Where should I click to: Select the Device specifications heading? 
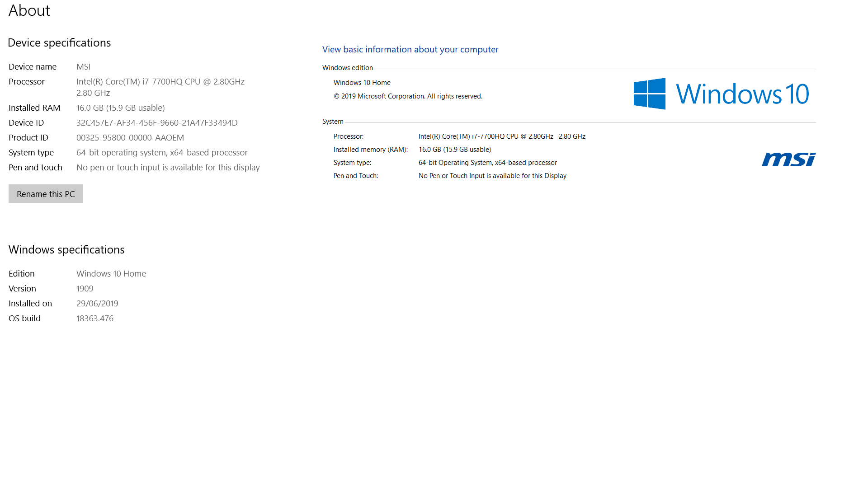tap(59, 42)
